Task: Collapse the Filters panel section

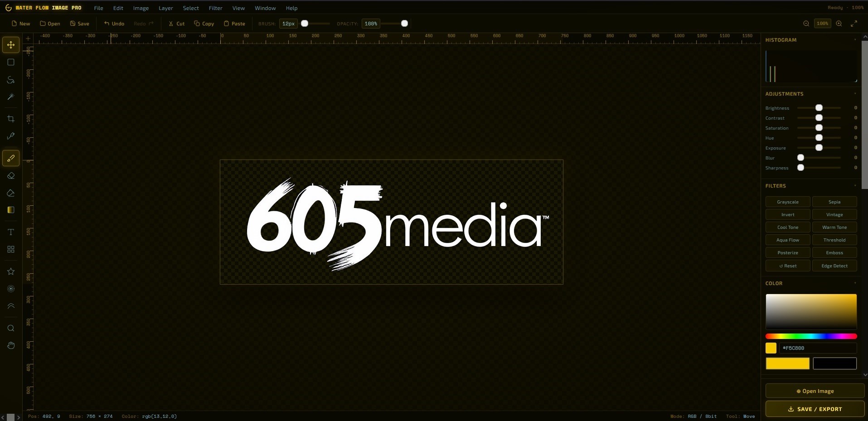Action: (x=855, y=186)
